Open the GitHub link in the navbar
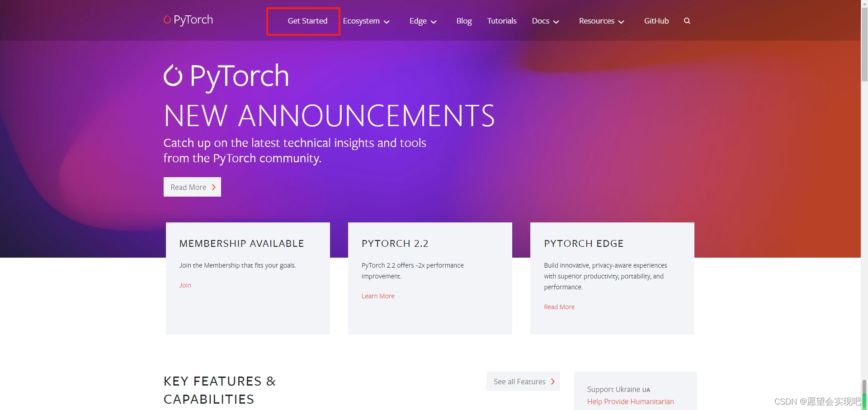This screenshot has height=410, width=868. click(x=656, y=21)
